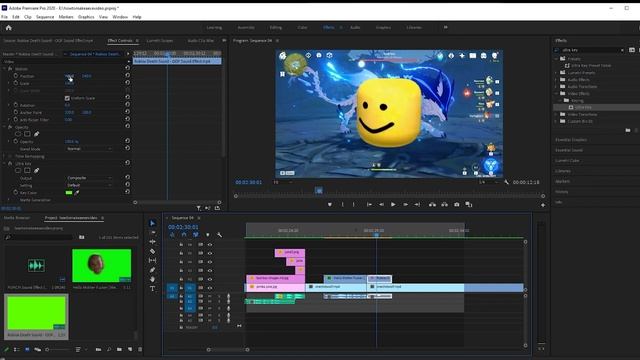Export frame with camera icon
The width and height of the screenshot is (640, 360).
click(457, 204)
